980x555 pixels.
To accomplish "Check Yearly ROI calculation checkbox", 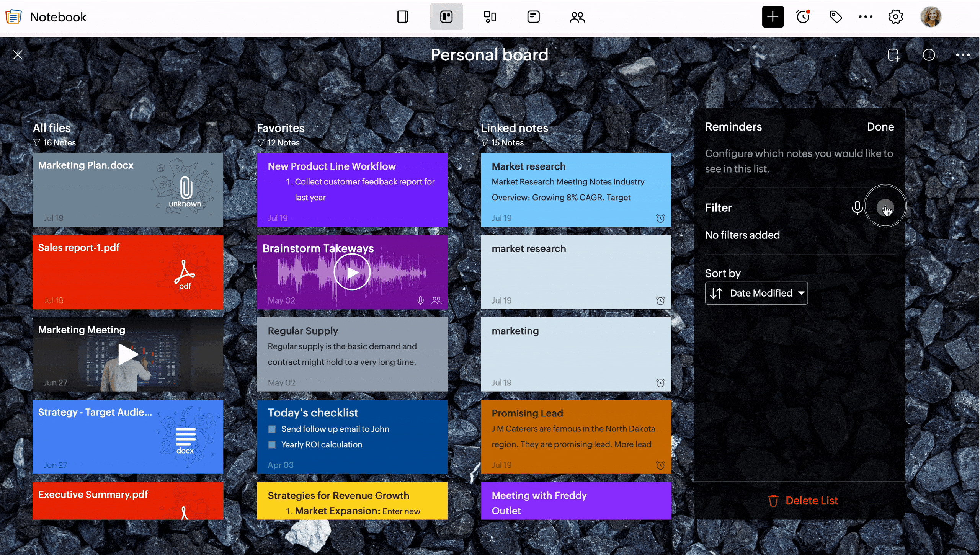I will click(272, 445).
